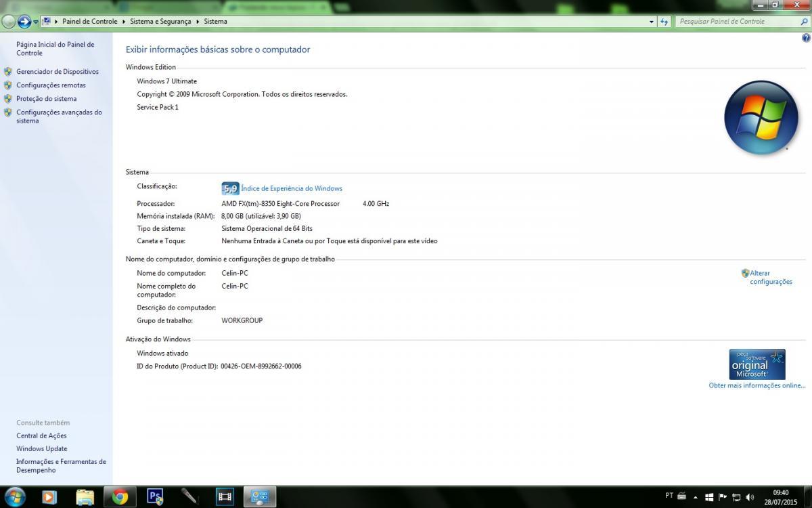
Task: Open Configurações remotas
Action: pos(51,85)
